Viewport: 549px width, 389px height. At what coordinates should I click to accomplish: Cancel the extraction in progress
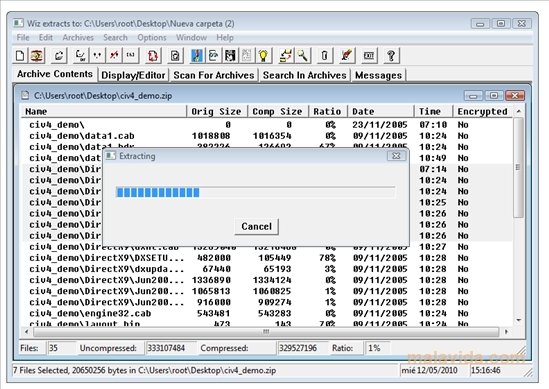[256, 227]
